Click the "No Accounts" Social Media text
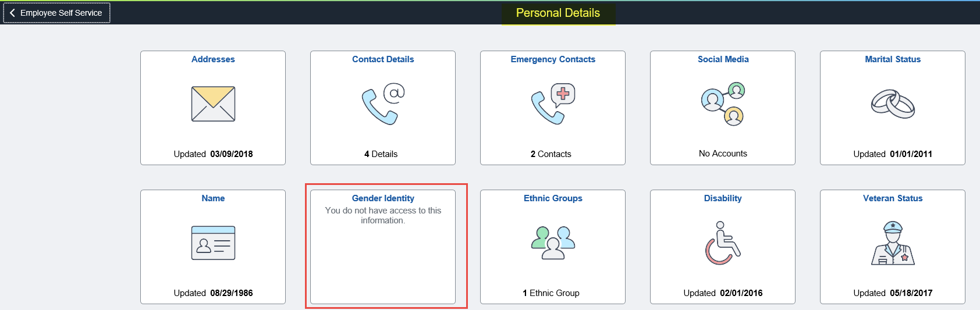 click(723, 154)
